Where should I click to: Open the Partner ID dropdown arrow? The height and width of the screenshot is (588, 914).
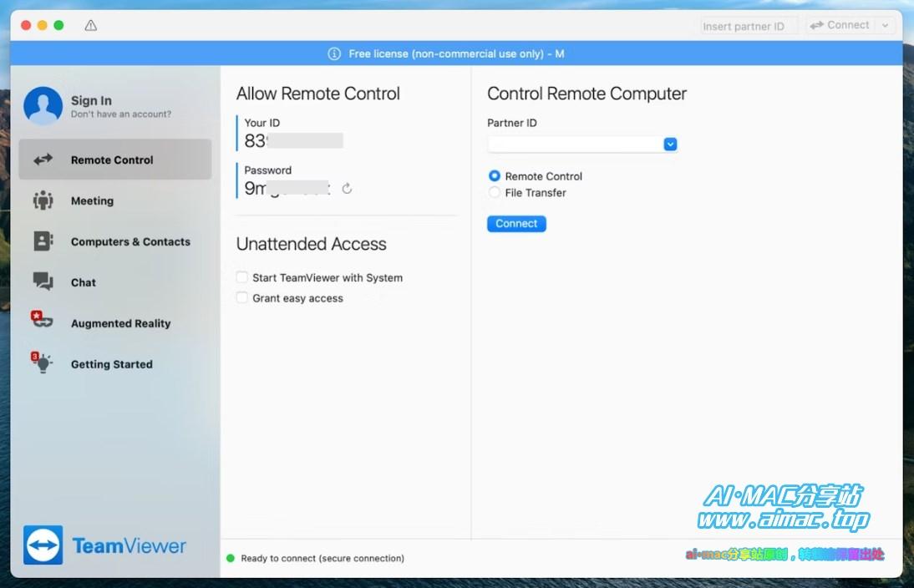pos(670,144)
